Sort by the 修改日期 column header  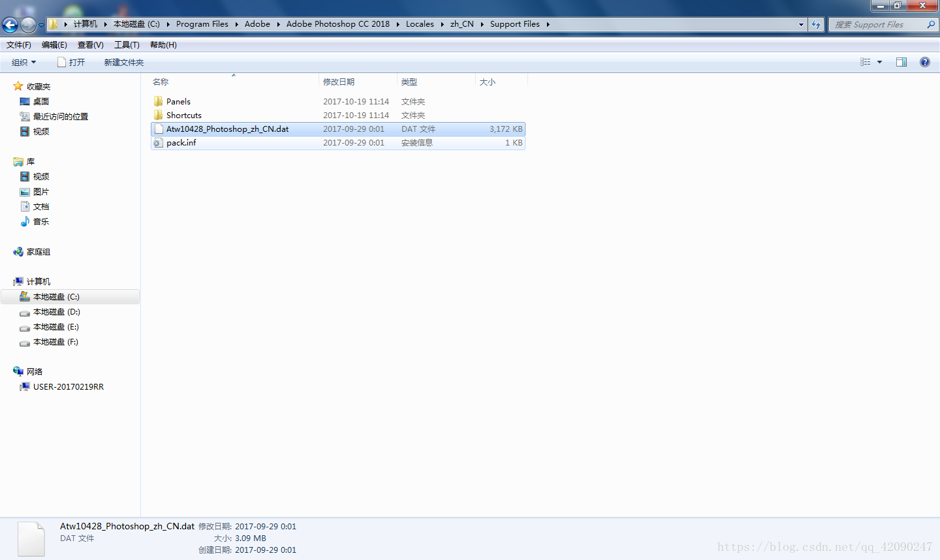pyautogui.click(x=358, y=82)
